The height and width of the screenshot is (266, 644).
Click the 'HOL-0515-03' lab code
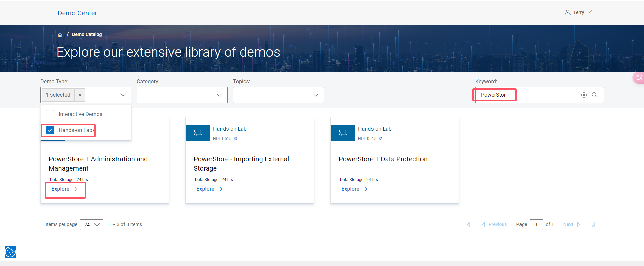(x=225, y=139)
